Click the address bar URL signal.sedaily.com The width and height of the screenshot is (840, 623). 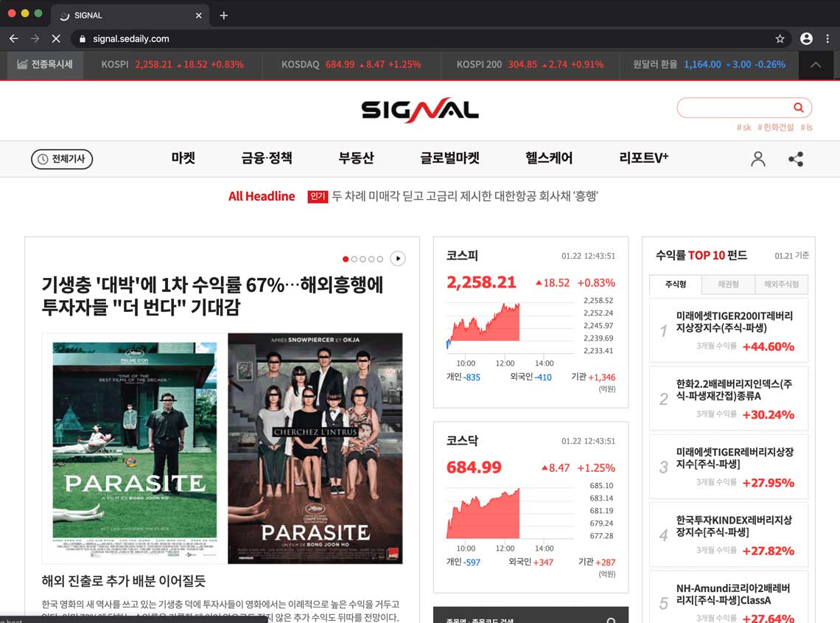(x=130, y=38)
